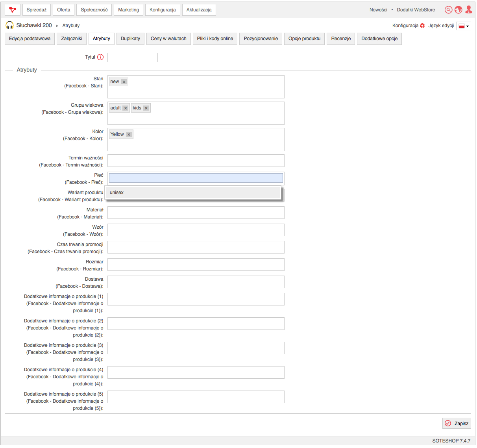Switch to Załączniki tab
477x448 pixels.
[72, 39]
